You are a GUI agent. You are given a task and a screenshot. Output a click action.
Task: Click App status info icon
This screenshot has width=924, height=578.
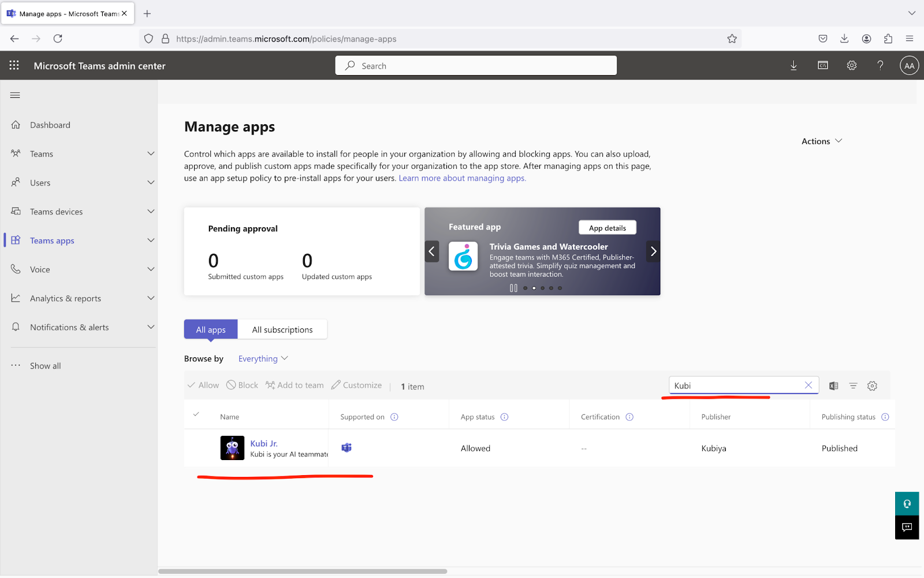[504, 417]
